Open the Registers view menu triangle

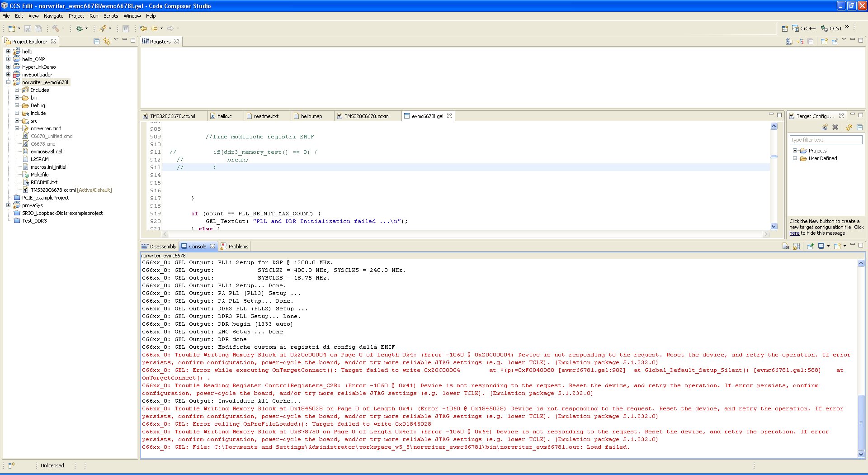point(844,40)
